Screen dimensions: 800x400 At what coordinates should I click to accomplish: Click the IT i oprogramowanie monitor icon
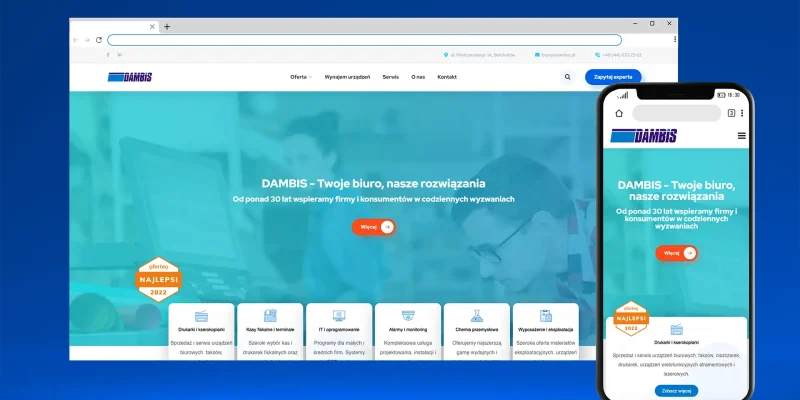tap(339, 316)
